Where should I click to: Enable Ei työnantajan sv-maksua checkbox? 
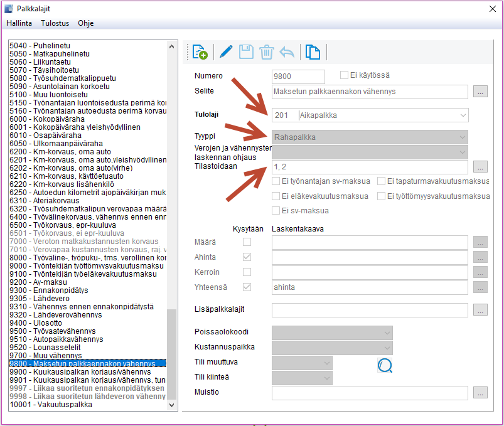(x=276, y=181)
